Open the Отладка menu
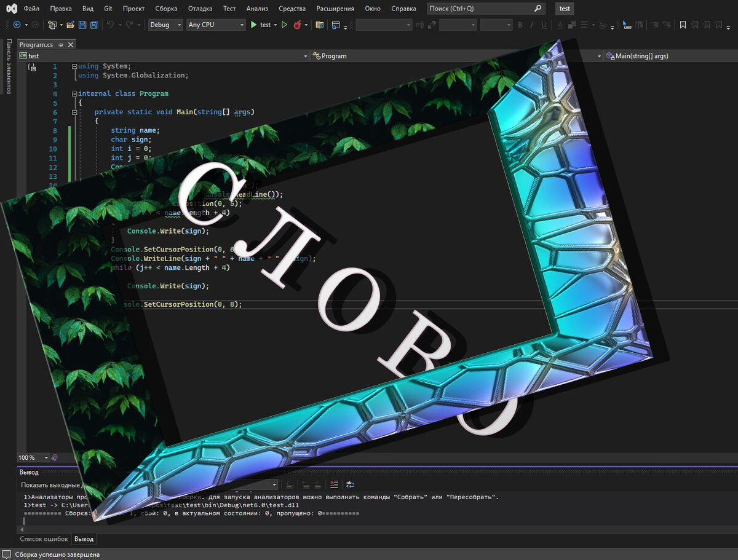 (x=200, y=9)
